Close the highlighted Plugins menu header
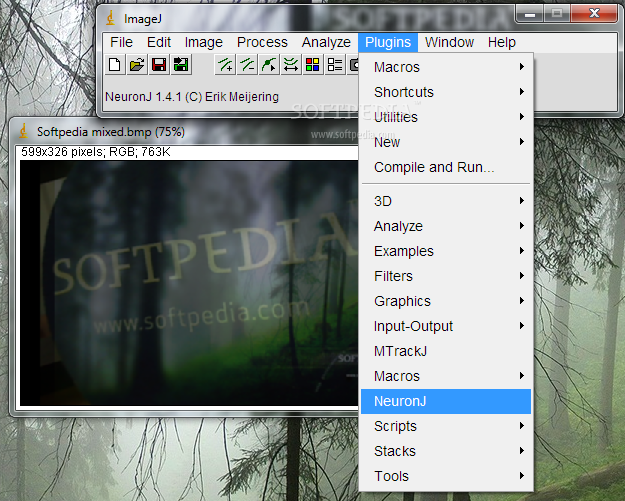The width and height of the screenshot is (625, 501). click(x=388, y=42)
